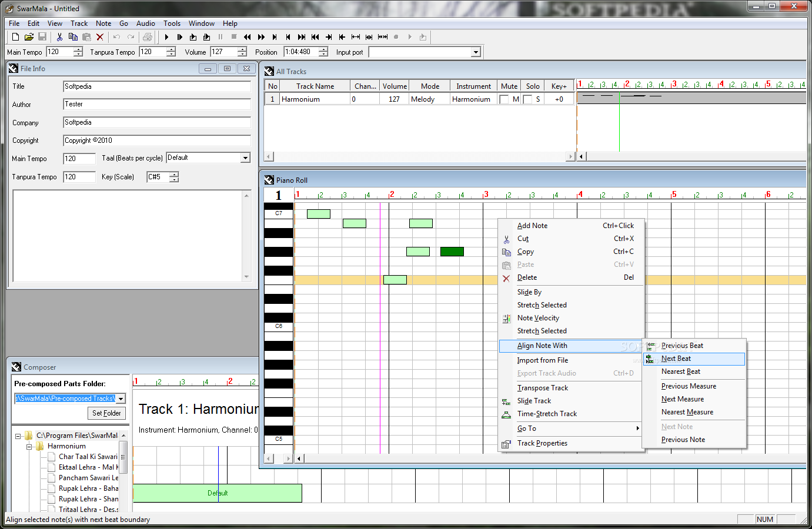This screenshot has height=529, width=812.
Task: Select Ektaal Lehra - Mal tree item
Action: [88, 467]
